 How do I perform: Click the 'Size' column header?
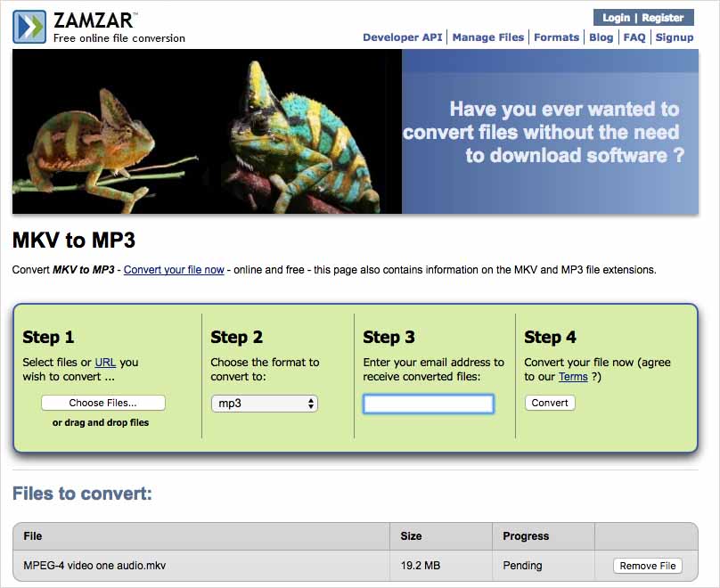pos(411,535)
